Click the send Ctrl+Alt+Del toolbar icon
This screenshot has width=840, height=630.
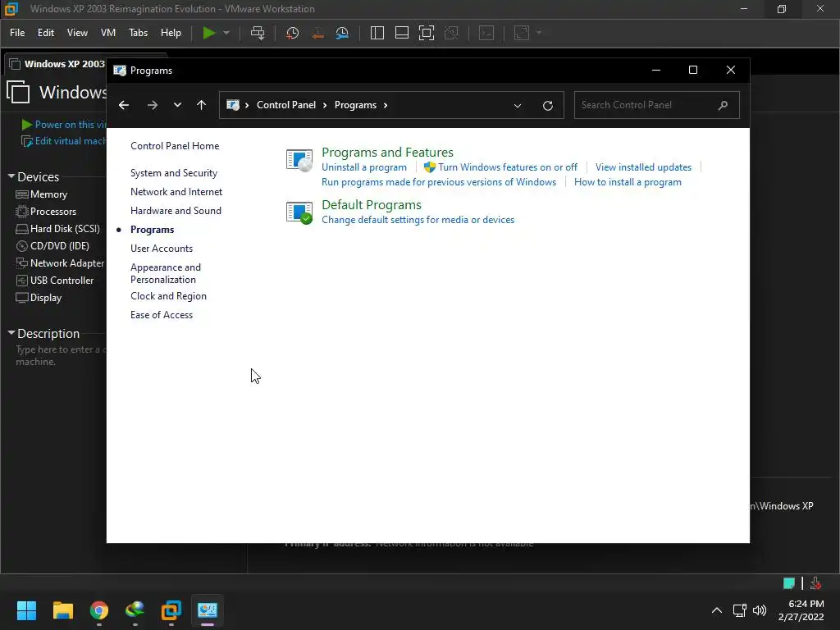tap(258, 33)
